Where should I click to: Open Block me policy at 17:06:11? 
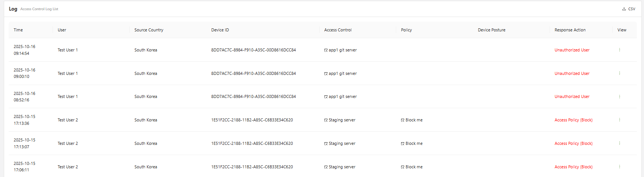point(413,167)
